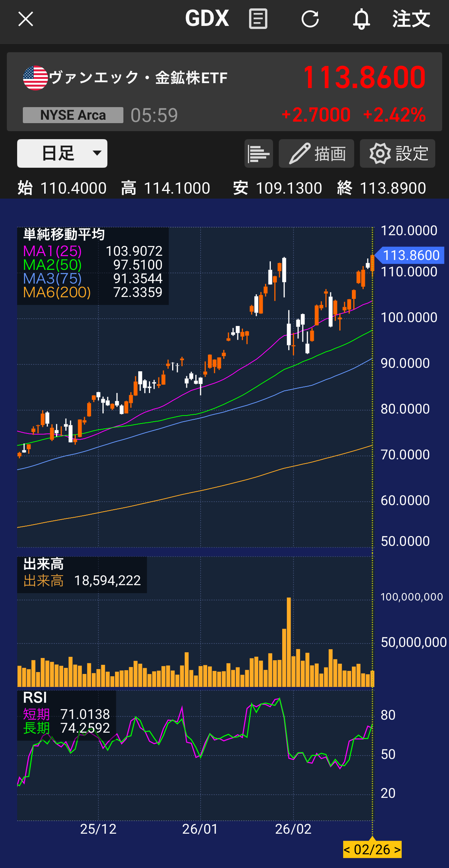Open the 日足 timeframe dropdown
Screen dimensions: 449x868
[62, 153]
